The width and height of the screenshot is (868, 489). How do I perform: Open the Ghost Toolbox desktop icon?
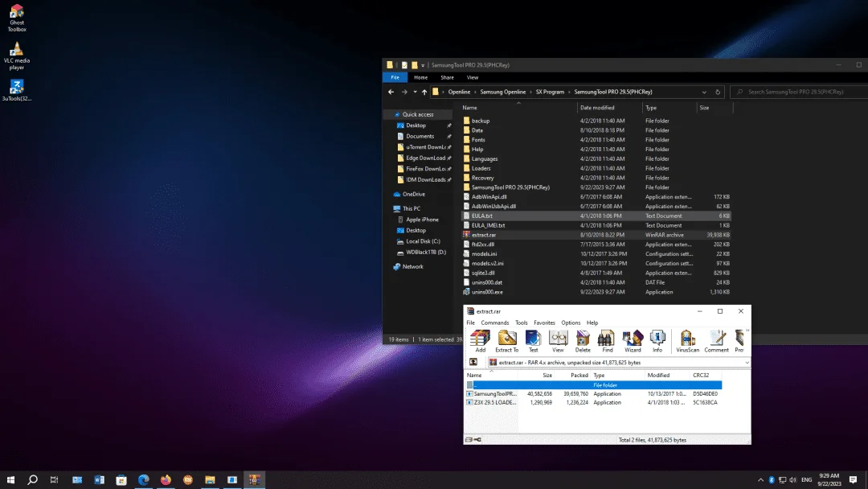(x=17, y=18)
